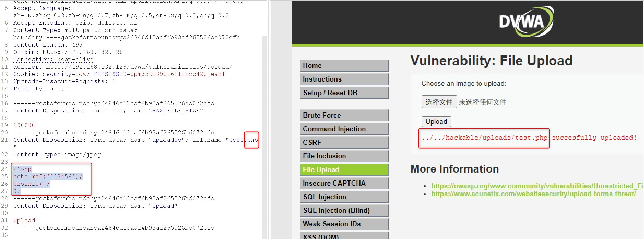
Task: Click the Priority: u=0, i line
Action: [42, 89]
